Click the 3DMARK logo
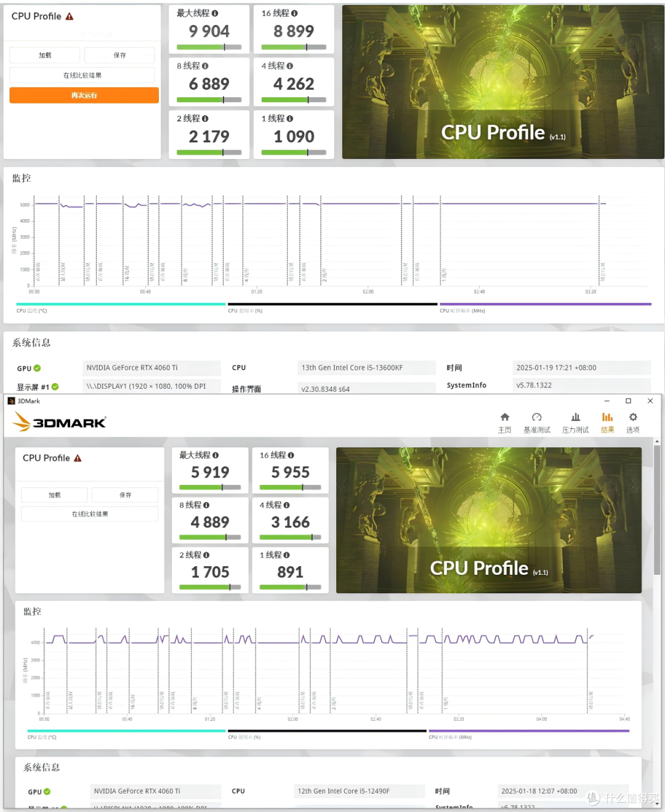Screen dimensions: 665x812 coord(60,421)
